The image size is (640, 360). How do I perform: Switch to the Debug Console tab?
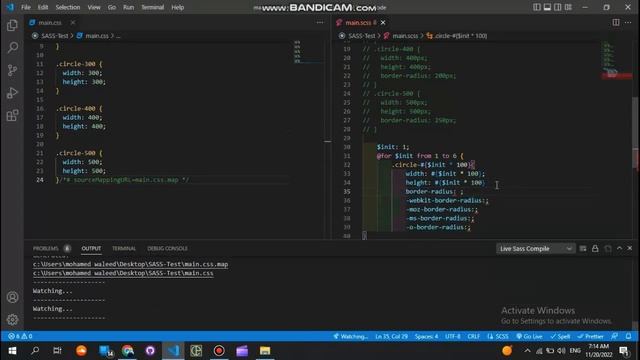click(167, 248)
